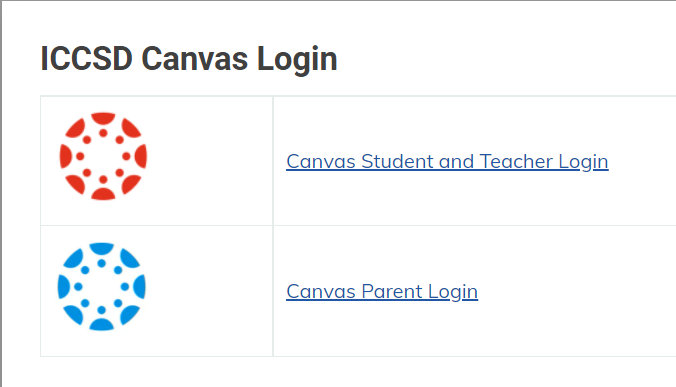Click the left semicircle of the red Canvas logo
The image size is (676, 387).
click(x=65, y=156)
